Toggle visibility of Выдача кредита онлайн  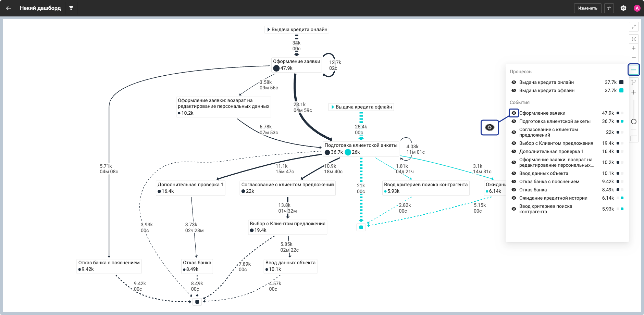point(514,82)
